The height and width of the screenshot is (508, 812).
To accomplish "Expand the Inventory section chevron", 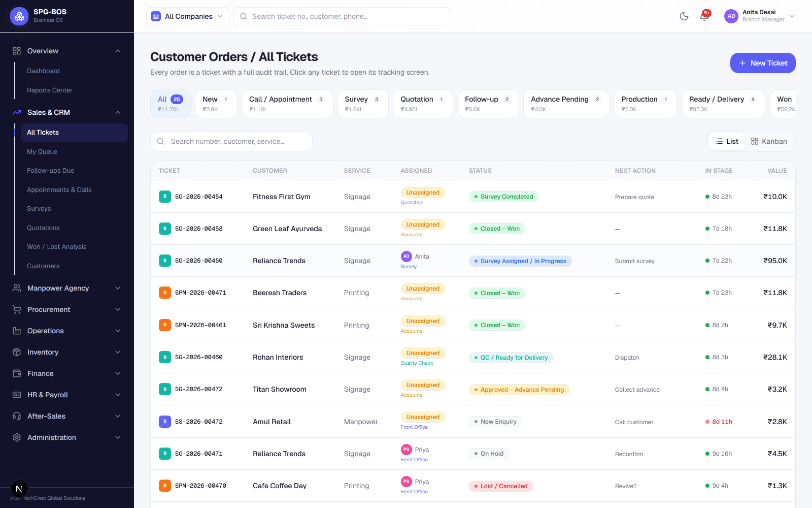I will pyautogui.click(x=118, y=352).
